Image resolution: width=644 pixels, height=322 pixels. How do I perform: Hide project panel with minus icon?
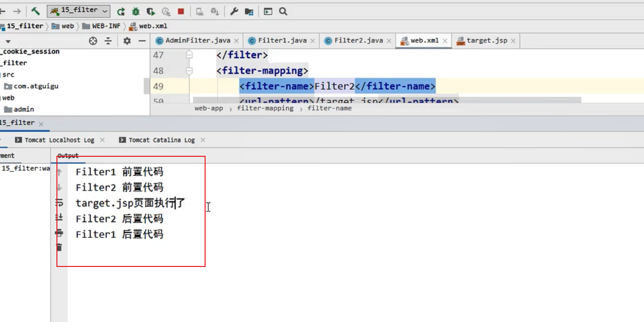tap(142, 41)
